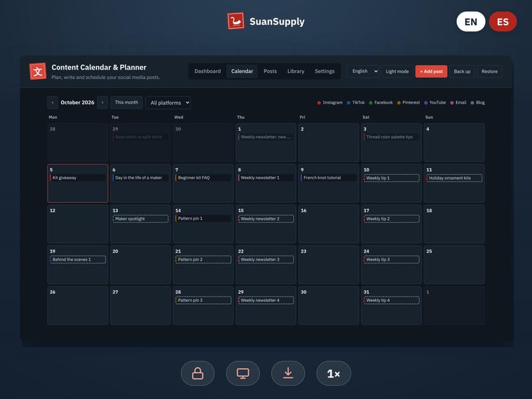532x399 pixels.
Task: Open the Dashboard tab
Action: [x=208, y=71]
